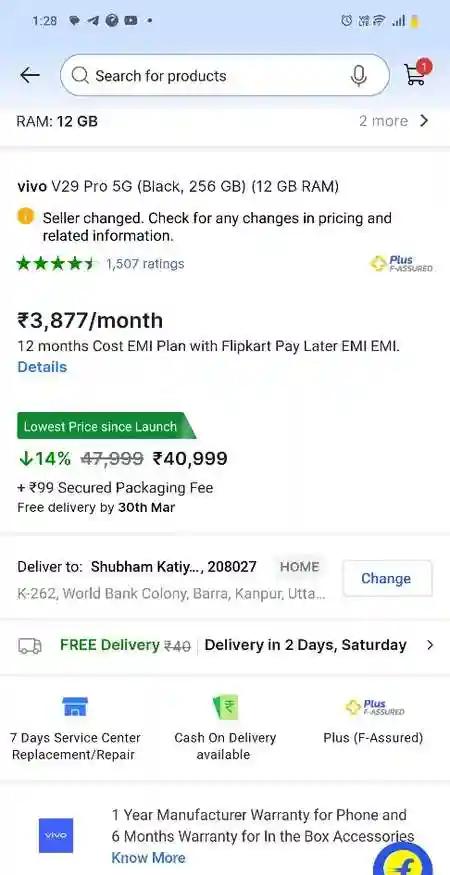Screen dimensions: 450x875
Task: Tap the yellow seller changed info icon
Action: click(x=26, y=217)
